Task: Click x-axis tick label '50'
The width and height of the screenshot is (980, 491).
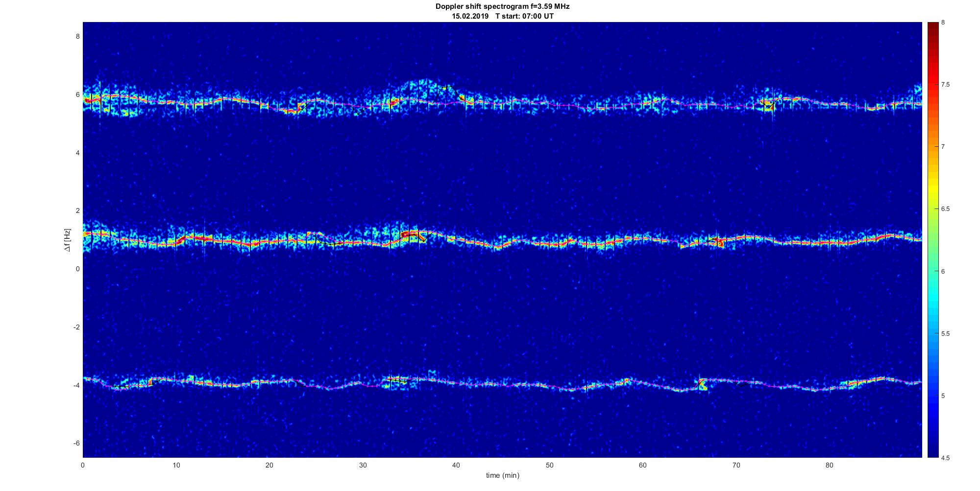Action: click(x=549, y=466)
